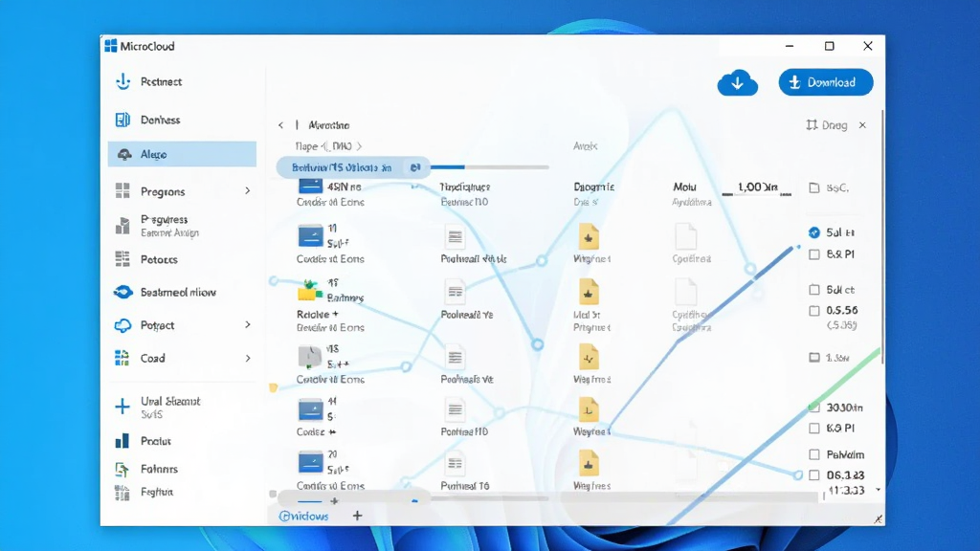This screenshot has width=980, height=551.
Task: Open the yellow file above Wrgnse t
Action: 589,237
